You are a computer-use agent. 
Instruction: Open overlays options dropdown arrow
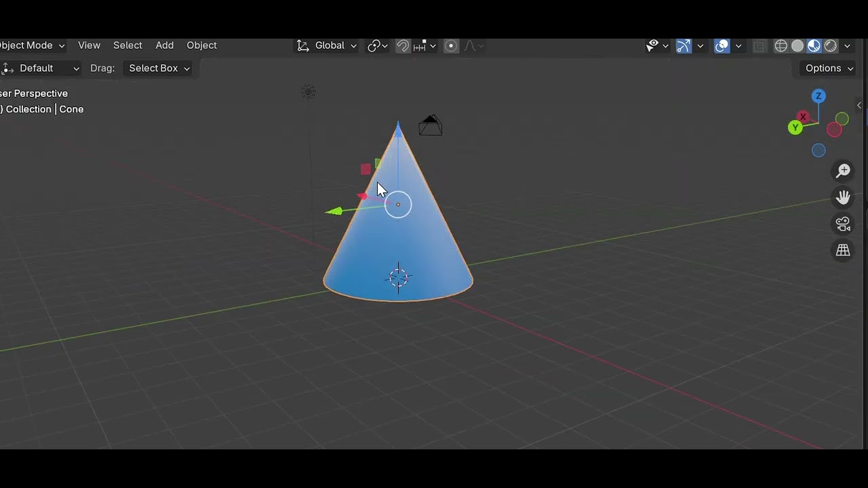point(738,45)
